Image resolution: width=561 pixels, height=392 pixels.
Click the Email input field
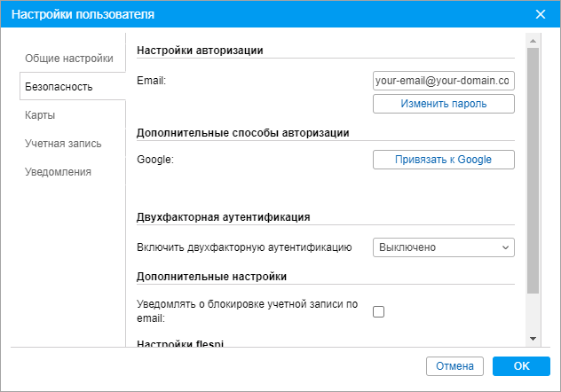(443, 81)
